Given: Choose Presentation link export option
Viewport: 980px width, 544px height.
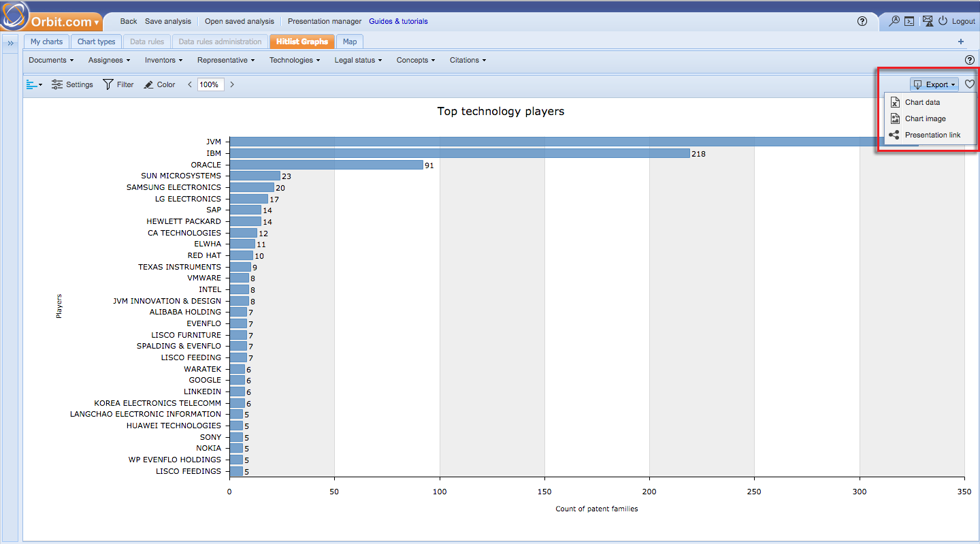Looking at the screenshot, I should 930,135.
